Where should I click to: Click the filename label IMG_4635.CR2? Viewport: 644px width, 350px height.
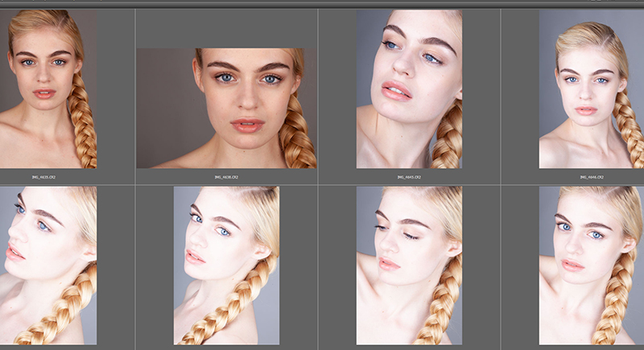click(x=44, y=177)
